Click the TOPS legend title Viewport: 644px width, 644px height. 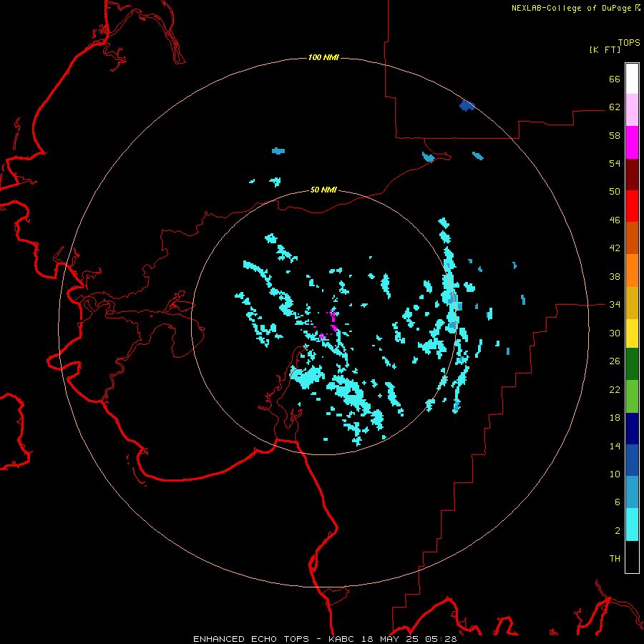pyautogui.click(x=629, y=43)
